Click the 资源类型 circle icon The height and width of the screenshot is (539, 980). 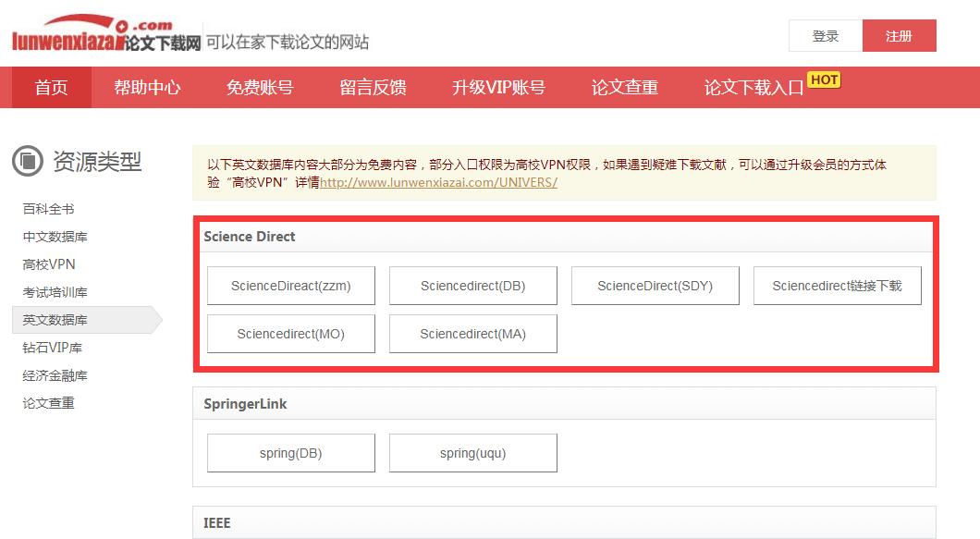tap(30, 162)
